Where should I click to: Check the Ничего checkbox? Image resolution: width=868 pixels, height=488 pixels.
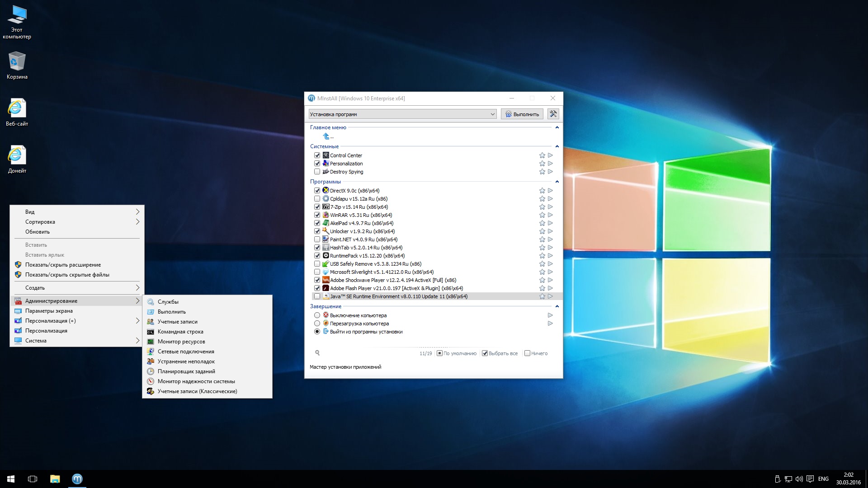527,353
